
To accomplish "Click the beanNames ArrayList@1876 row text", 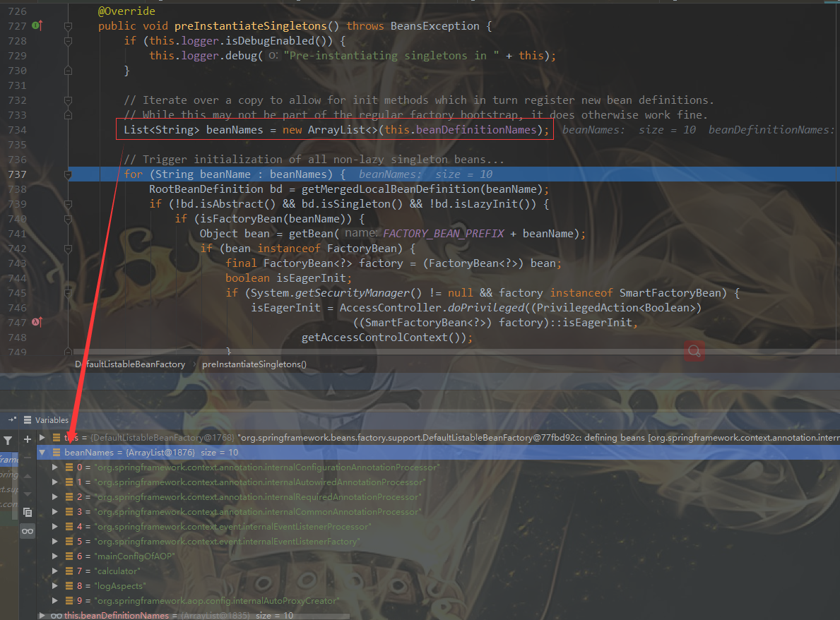I will point(151,453).
